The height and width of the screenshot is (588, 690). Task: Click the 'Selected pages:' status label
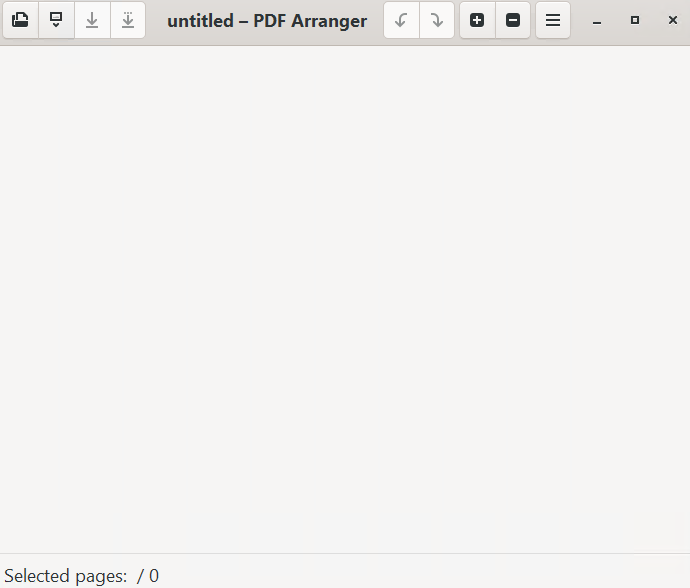(x=66, y=576)
